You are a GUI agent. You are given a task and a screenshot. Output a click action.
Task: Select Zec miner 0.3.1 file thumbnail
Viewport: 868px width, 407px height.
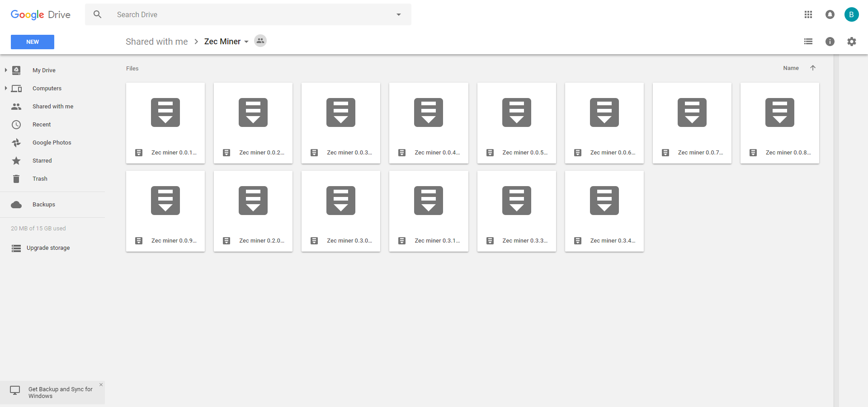pyautogui.click(x=429, y=211)
